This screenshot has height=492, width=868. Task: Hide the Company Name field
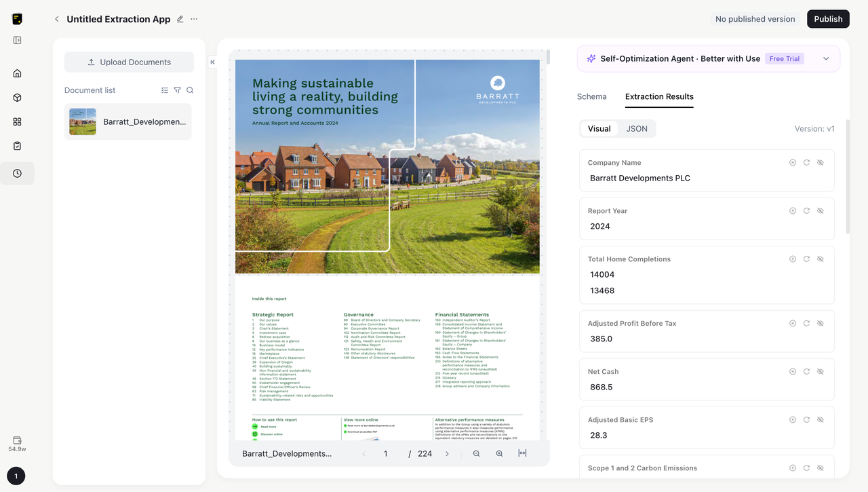[821, 163]
